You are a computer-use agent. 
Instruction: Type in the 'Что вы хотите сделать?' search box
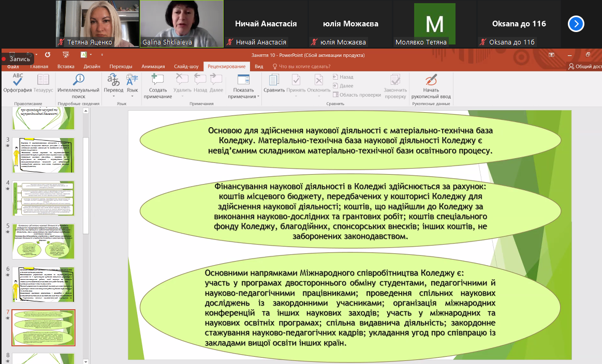(304, 66)
